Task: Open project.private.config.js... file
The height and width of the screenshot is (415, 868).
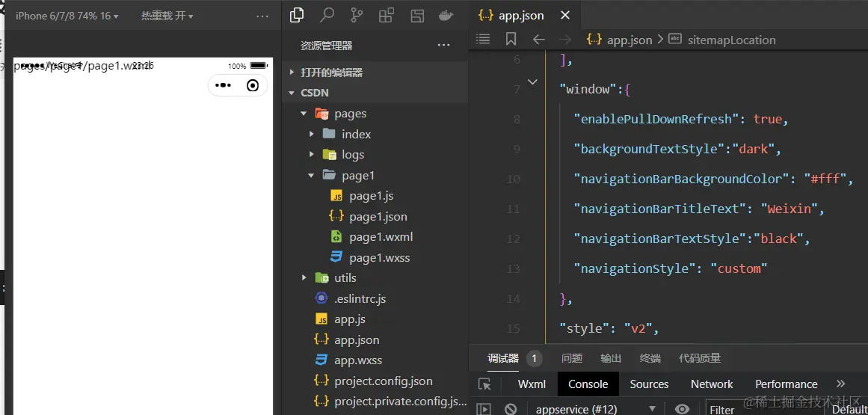Action: pyautogui.click(x=401, y=401)
